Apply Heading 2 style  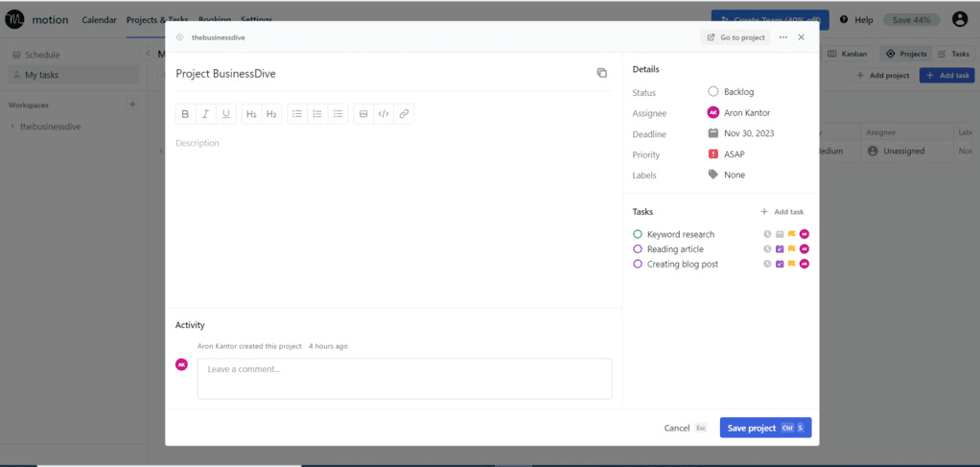pos(271,114)
